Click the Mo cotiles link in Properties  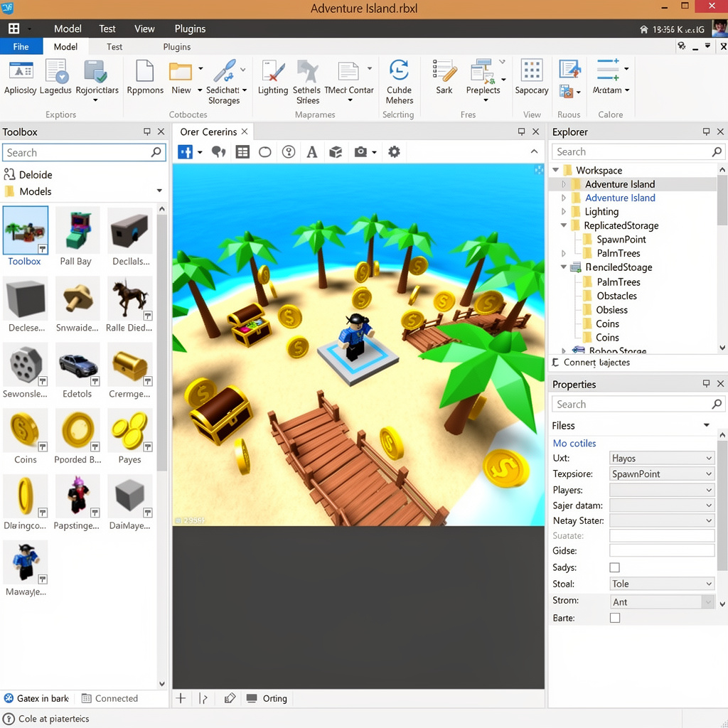point(574,443)
